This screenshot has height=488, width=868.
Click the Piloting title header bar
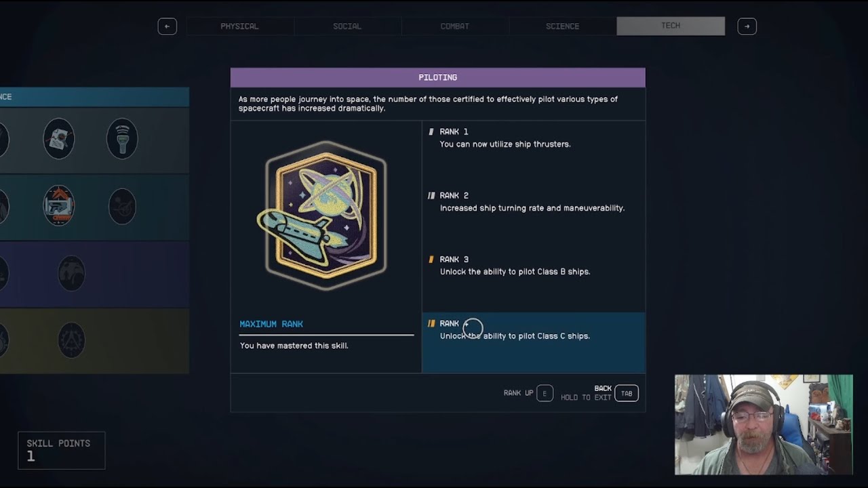point(438,77)
